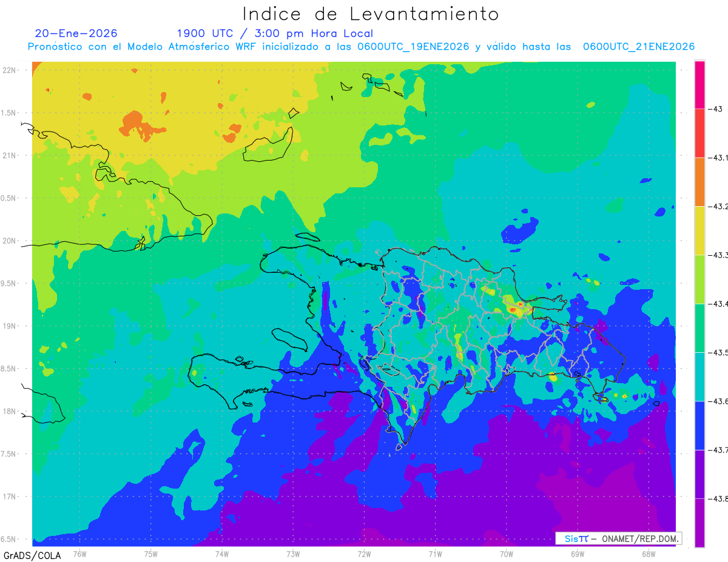Click the '-43.4' color bar value
The width and height of the screenshot is (728, 562).
(718, 304)
